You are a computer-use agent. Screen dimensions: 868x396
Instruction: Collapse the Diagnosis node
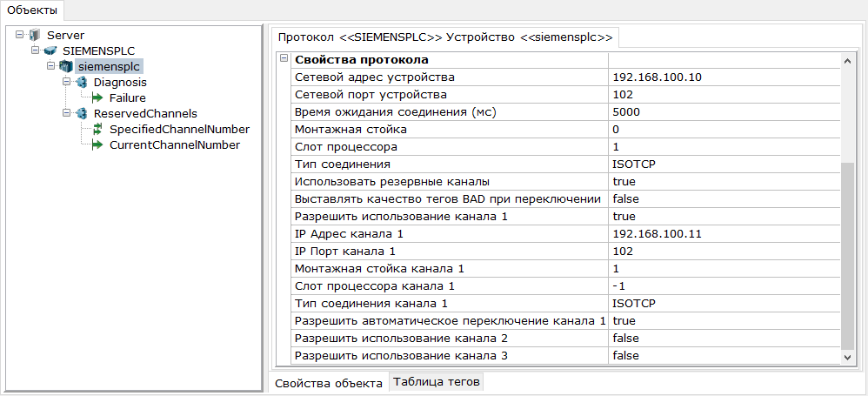pyautogui.click(x=67, y=83)
